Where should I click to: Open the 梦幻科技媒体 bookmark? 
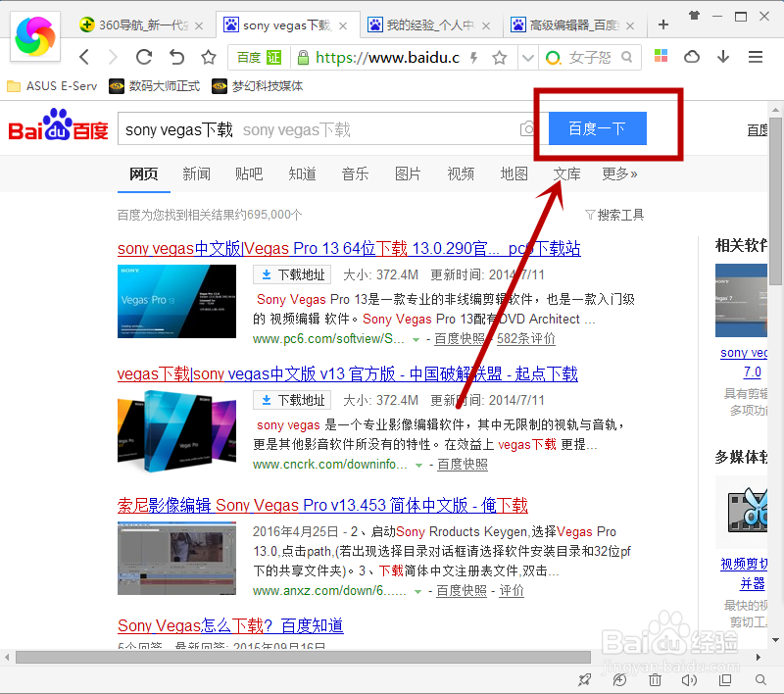pyautogui.click(x=257, y=86)
